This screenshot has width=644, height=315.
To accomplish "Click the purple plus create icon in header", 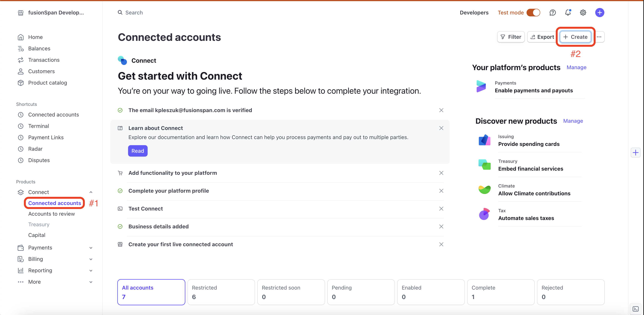I will [x=599, y=13].
